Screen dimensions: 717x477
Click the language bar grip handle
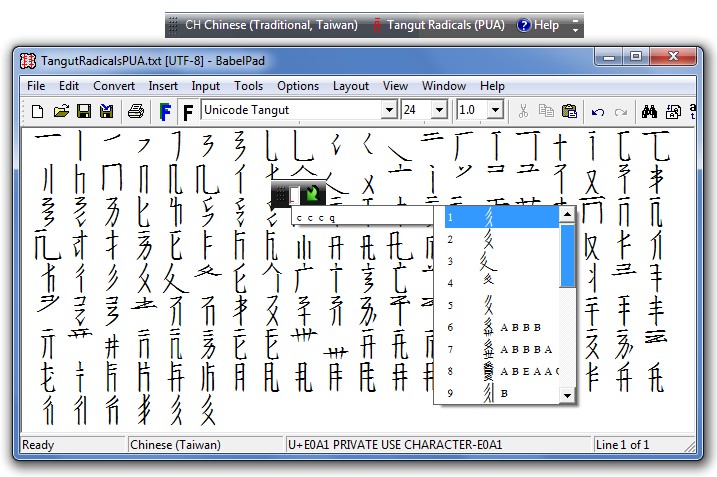172,25
